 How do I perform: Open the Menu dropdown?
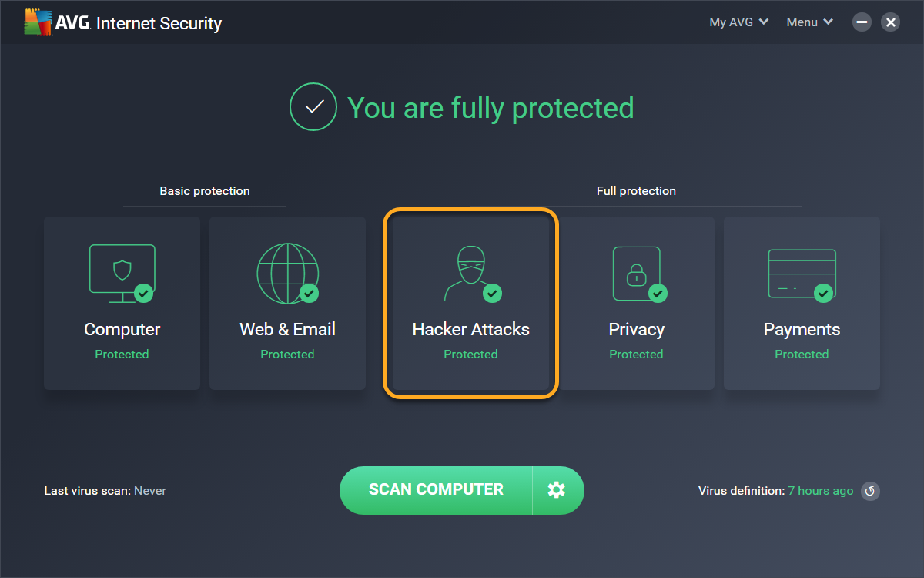tap(809, 22)
